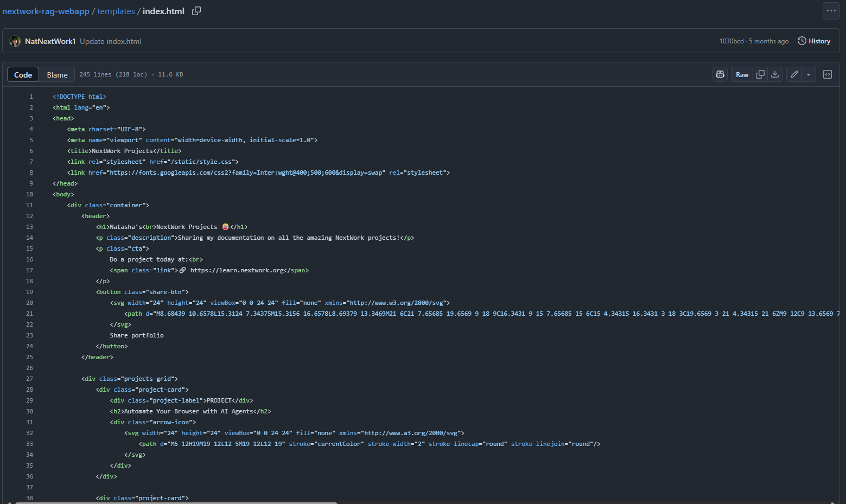The height and width of the screenshot is (504, 846).
Task: Switch to the Blame view
Action: (57, 75)
